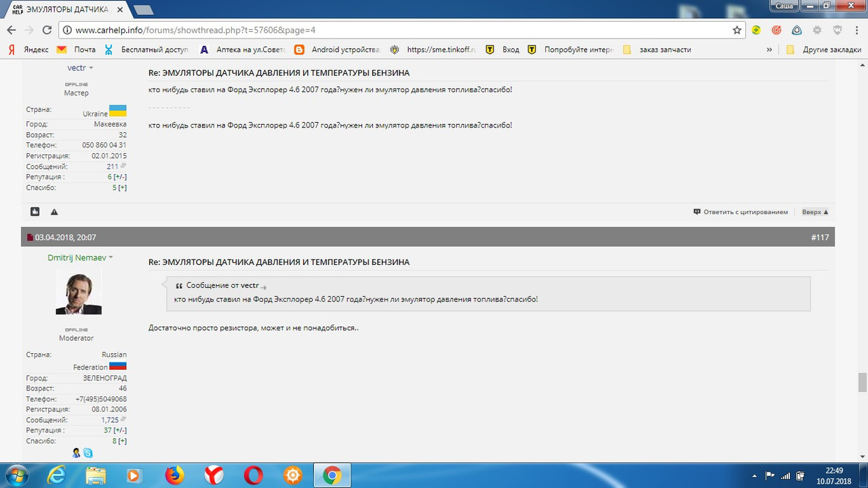Image resolution: width=868 pixels, height=488 pixels.
Task: Report vectr's post with the warning triangle
Action: tap(54, 212)
